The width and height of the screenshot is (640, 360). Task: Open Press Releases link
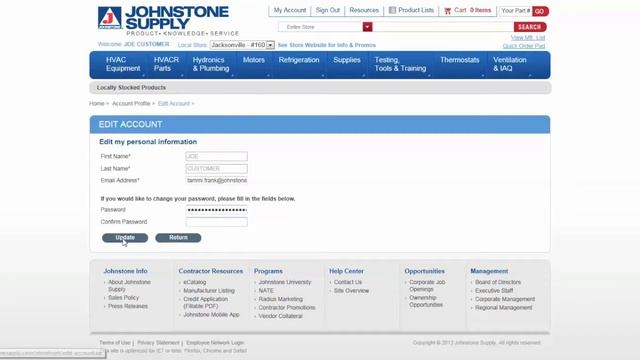pos(128,306)
